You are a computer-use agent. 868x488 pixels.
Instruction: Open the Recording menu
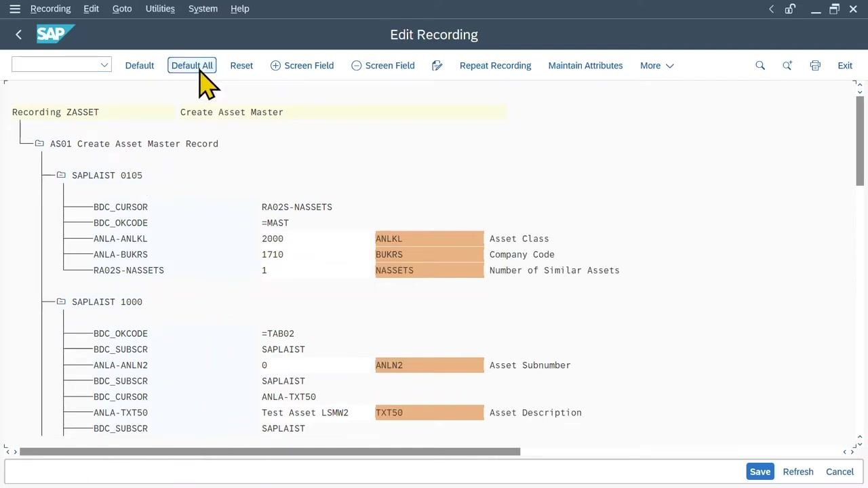[50, 9]
